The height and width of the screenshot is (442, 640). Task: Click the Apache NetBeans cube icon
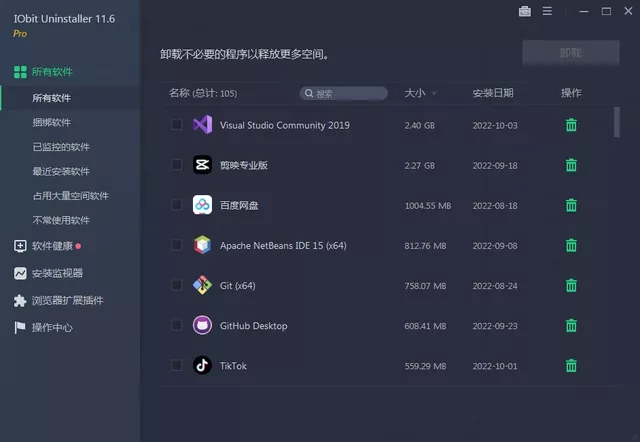pos(202,245)
